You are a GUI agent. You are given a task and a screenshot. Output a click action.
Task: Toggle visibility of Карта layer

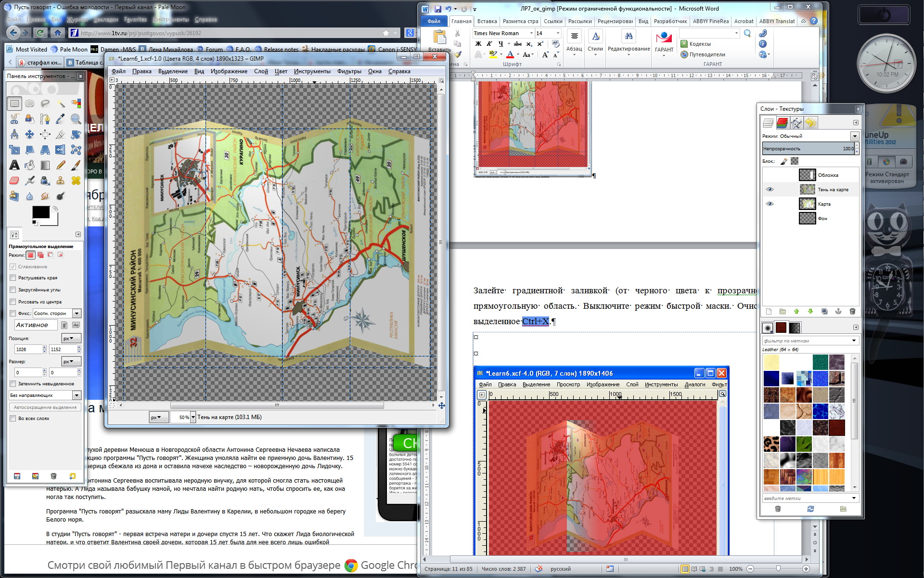770,204
